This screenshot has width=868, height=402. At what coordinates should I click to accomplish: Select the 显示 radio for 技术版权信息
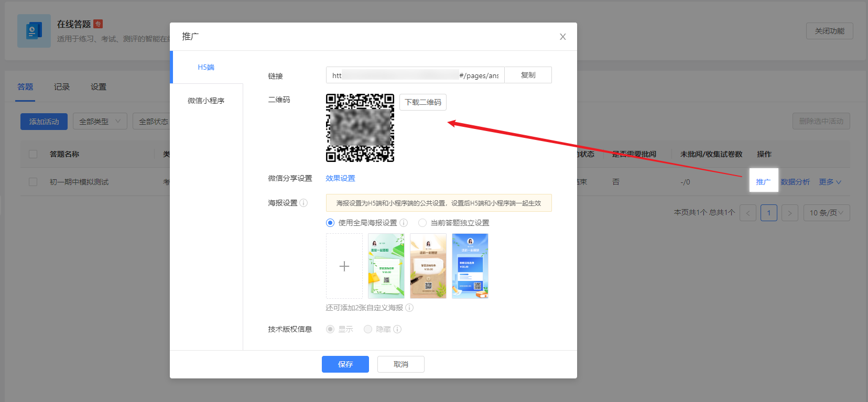pyautogui.click(x=330, y=329)
